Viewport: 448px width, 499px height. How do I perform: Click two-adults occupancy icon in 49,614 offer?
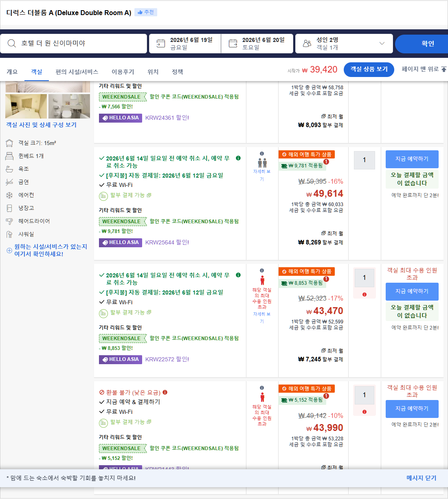pyautogui.click(x=262, y=163)
